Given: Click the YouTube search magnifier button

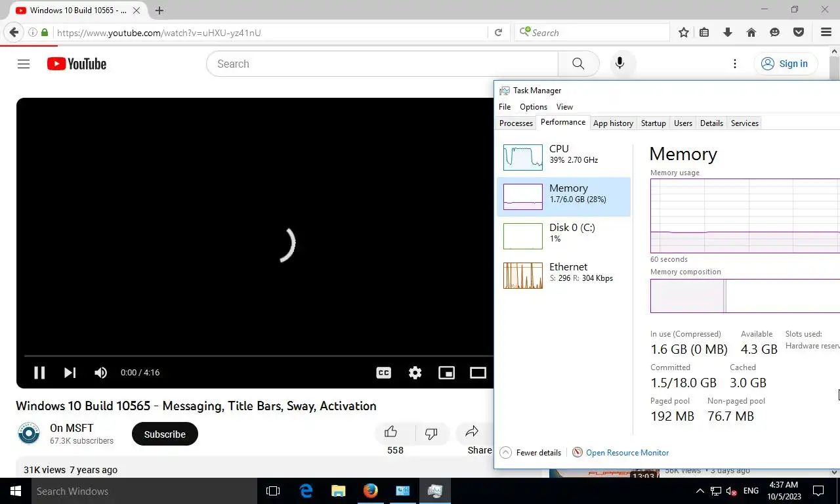Looking at the screenshot, I should 578,64.
